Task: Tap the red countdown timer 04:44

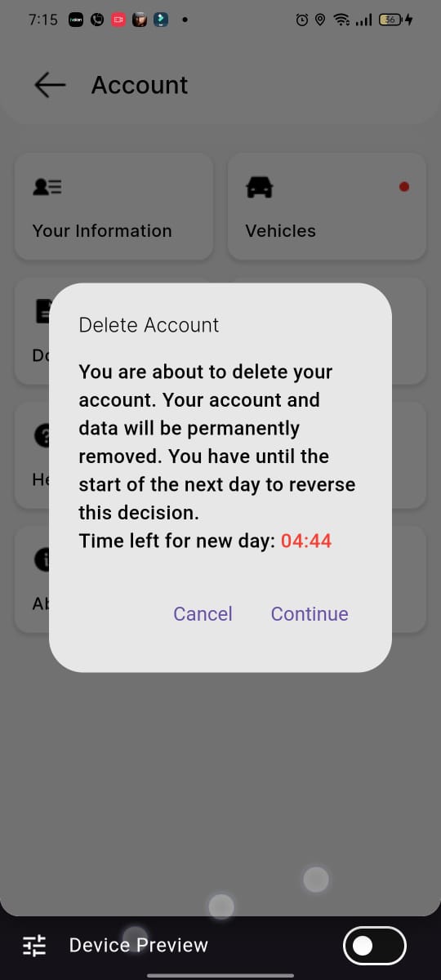Action: pyautogui.click(x=306, y=541)
